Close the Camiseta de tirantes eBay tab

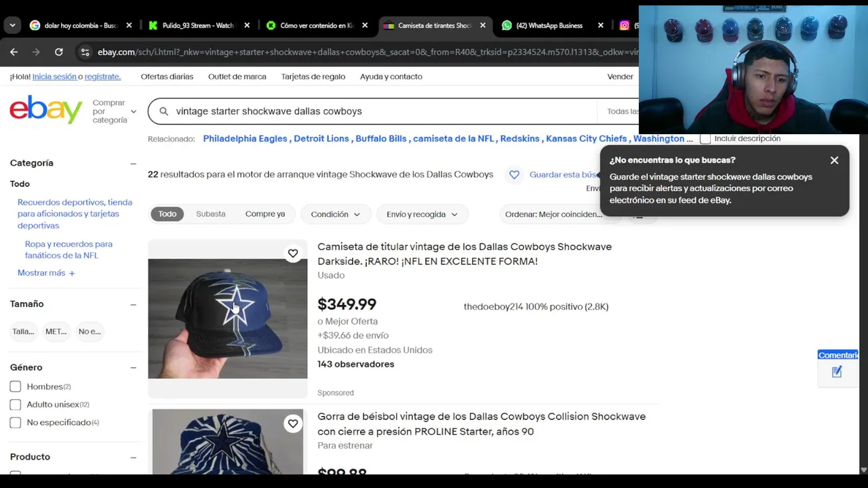[483, 25]
